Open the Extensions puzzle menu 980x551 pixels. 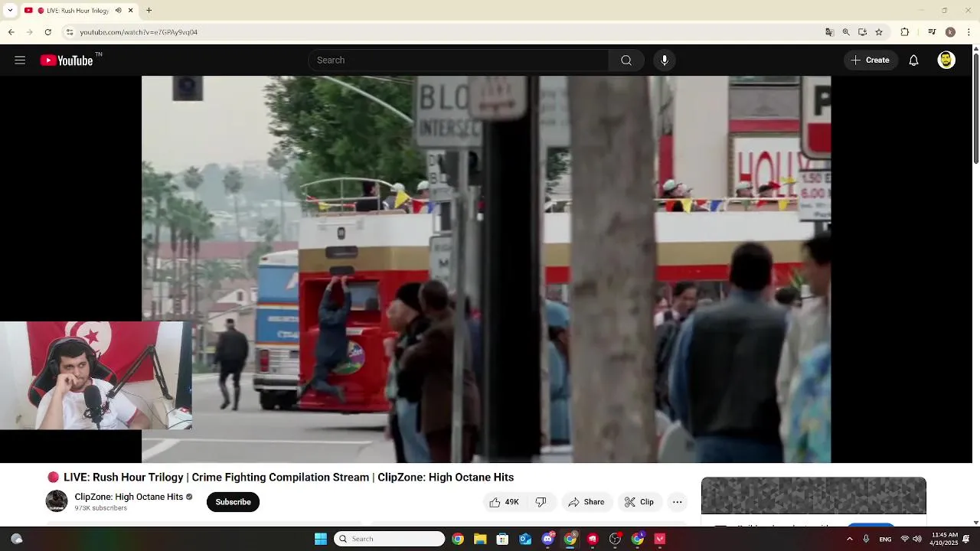[904, 32]
